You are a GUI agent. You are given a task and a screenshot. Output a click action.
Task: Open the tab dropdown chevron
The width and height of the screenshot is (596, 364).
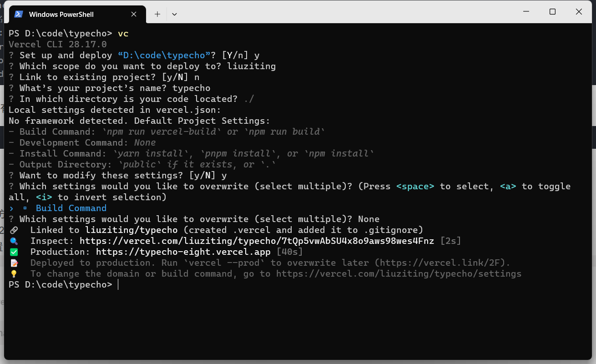(x=174, y=14)
